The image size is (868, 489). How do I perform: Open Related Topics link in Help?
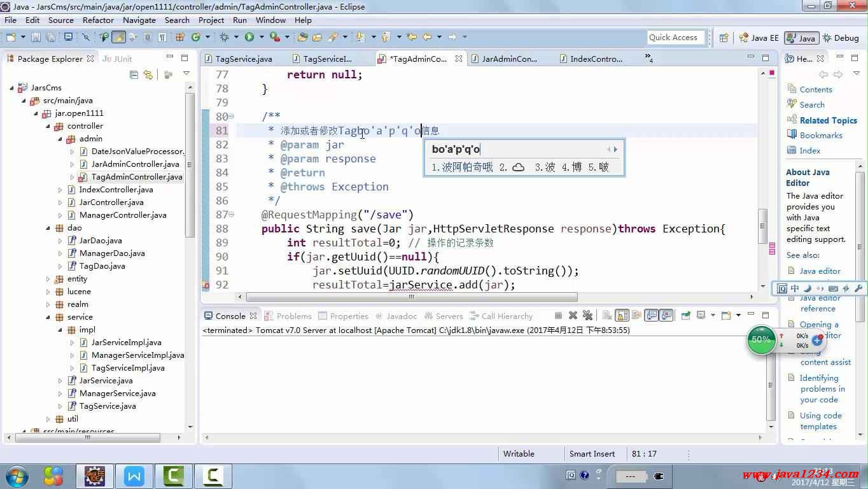[829, 120]
